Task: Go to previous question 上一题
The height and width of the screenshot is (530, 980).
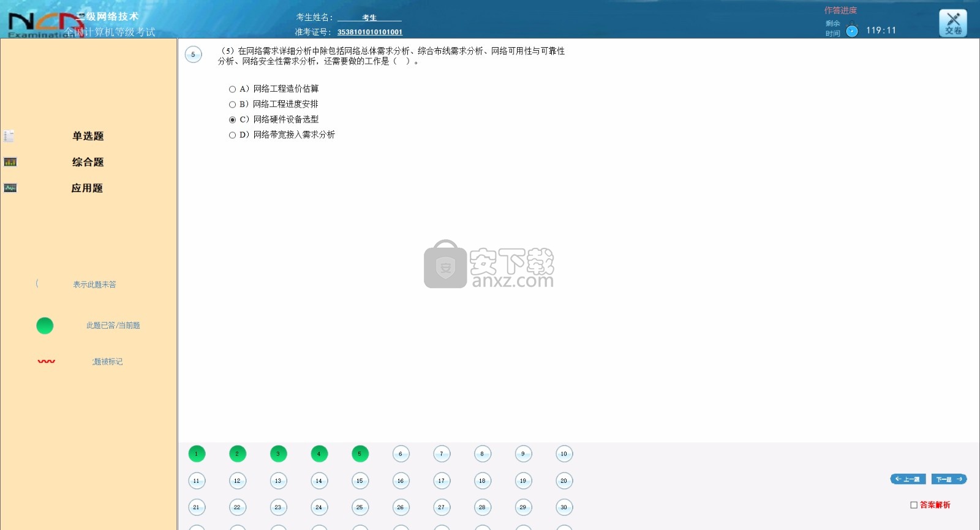Action: pyautogui.click(x=908, y=479)
